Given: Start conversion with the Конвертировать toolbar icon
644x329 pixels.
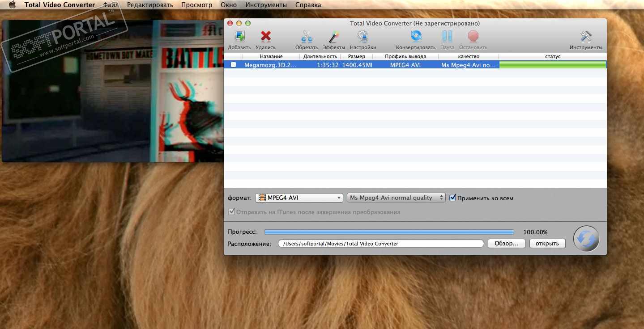Looking at the screenshot, I should click(416, 36).
